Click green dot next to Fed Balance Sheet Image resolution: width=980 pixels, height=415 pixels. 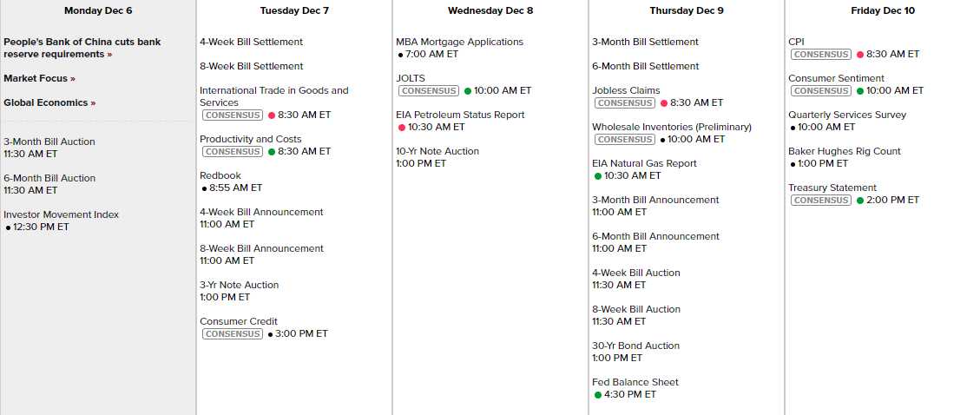(598, 394)
